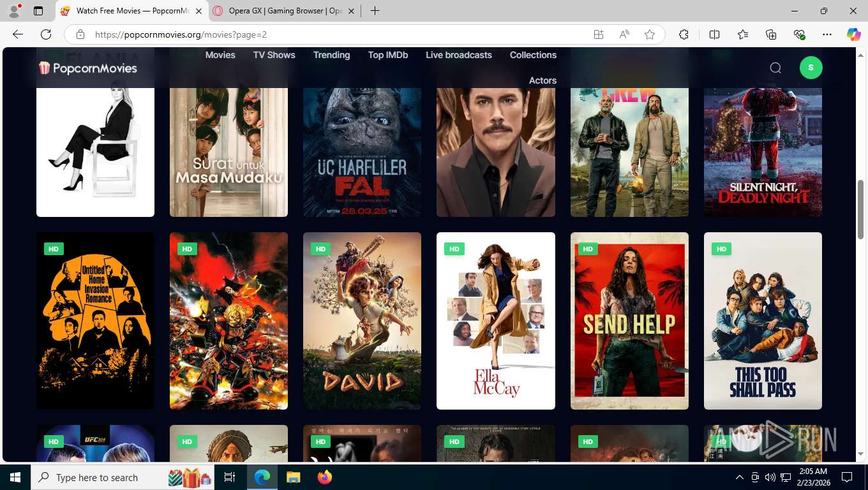The width and height of the screenshot is (868, 490).
Task: Open the green S user avatar
Action: tap(811, 68)
